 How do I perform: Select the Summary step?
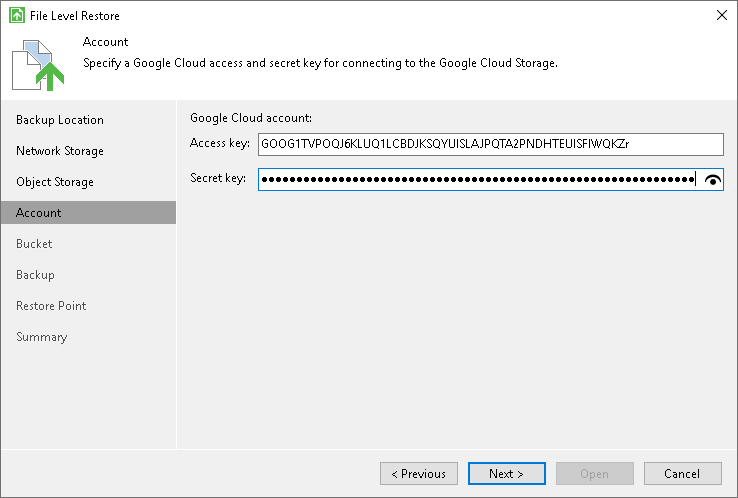pos(41,337)
